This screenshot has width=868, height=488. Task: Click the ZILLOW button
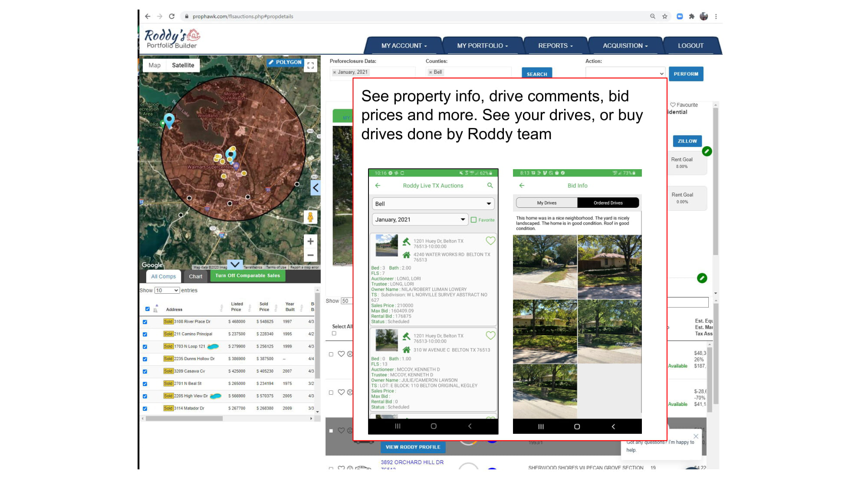(x=687, y=141)
